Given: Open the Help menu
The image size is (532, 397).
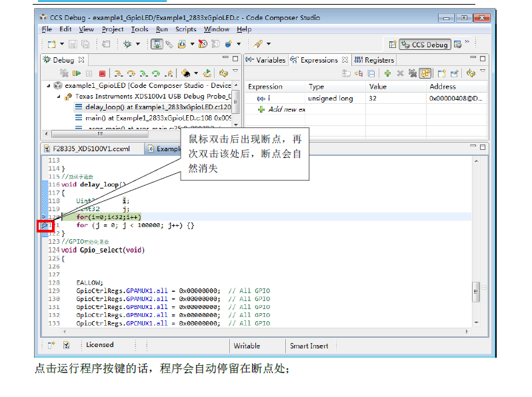Looking at the screenshot, I should [244, 29].
